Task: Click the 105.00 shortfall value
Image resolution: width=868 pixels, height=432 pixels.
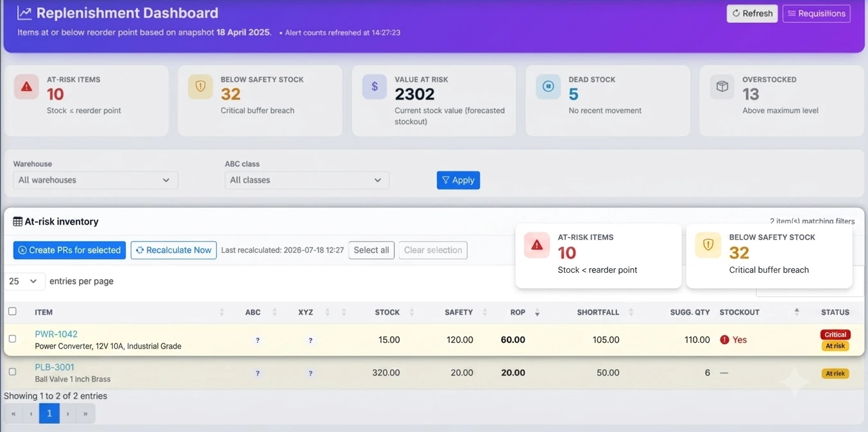Action: pyautogui.click(x=606, y=340)
